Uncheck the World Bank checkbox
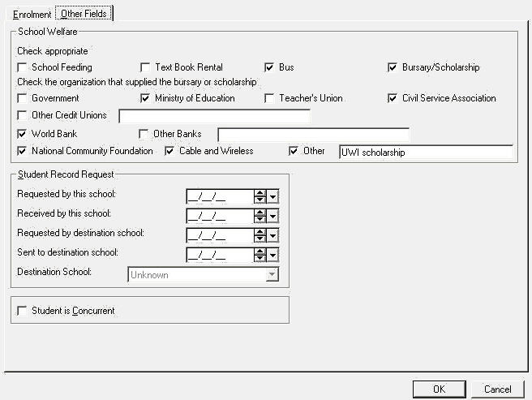The width and height of the screenshot is (532, 400). pyautogui.click(x=22, y=134)
